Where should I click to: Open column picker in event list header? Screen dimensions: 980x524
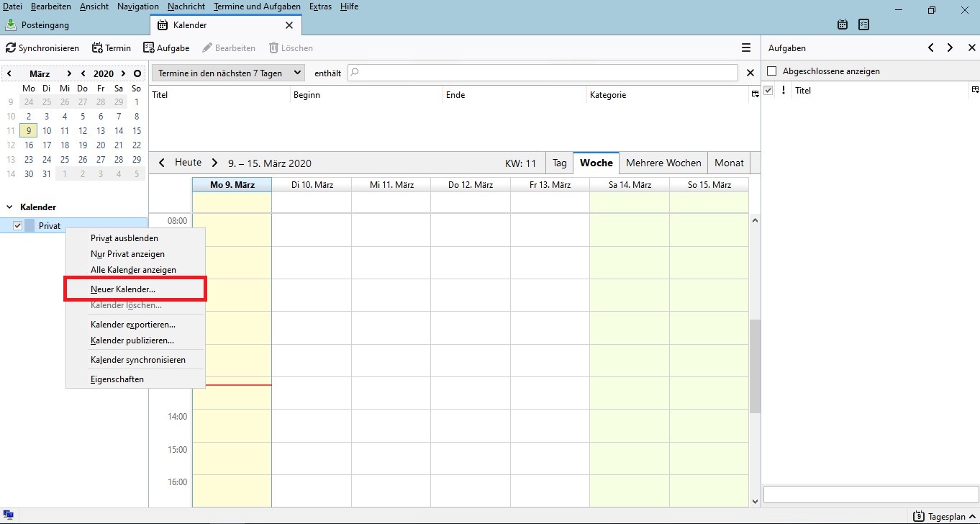coord(755,94)
